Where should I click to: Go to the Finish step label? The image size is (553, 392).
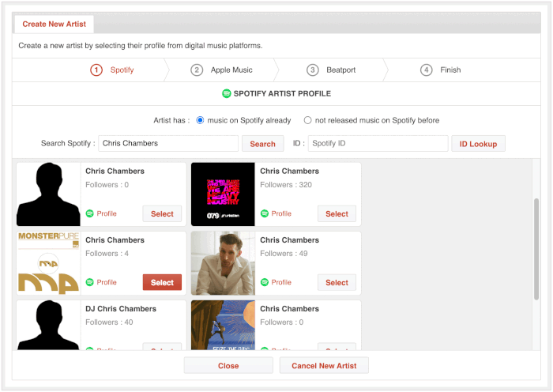(x=450, y=70)
